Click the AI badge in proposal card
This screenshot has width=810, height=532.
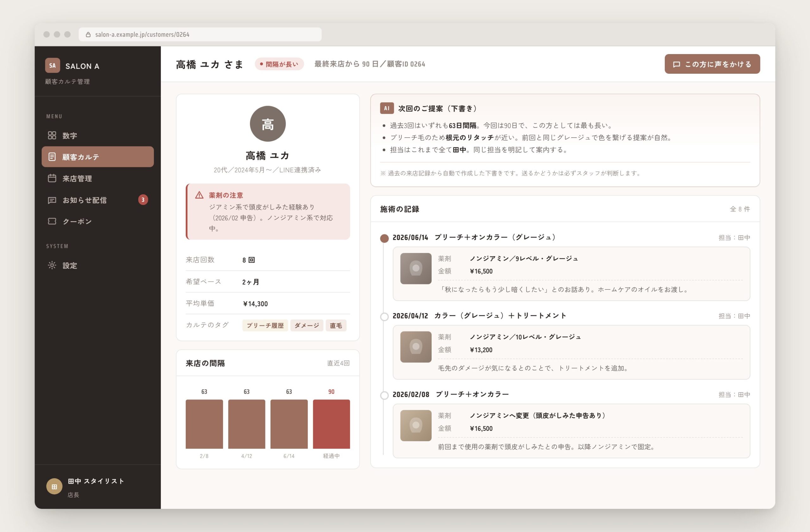coord(387,108)
